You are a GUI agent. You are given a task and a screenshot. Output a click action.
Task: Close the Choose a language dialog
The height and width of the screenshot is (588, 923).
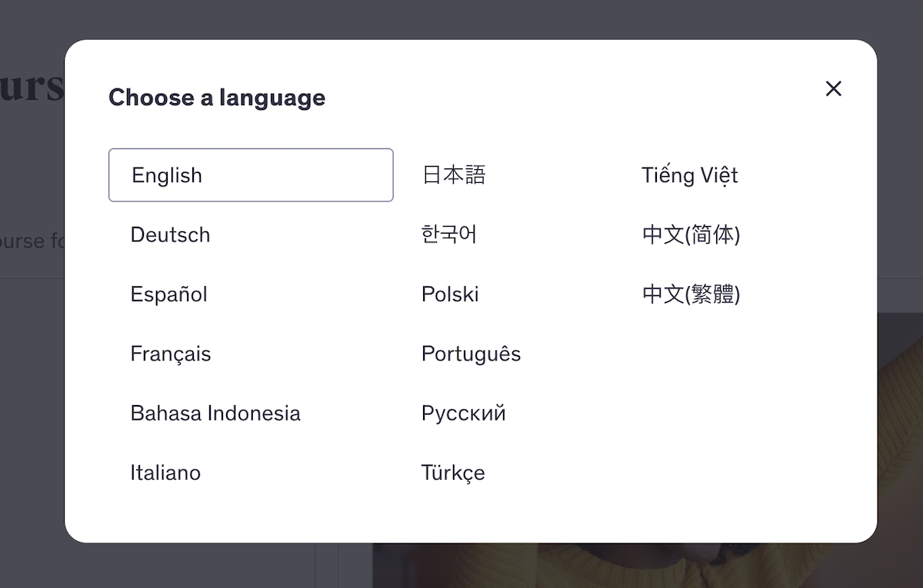click(x=833, y=89)
